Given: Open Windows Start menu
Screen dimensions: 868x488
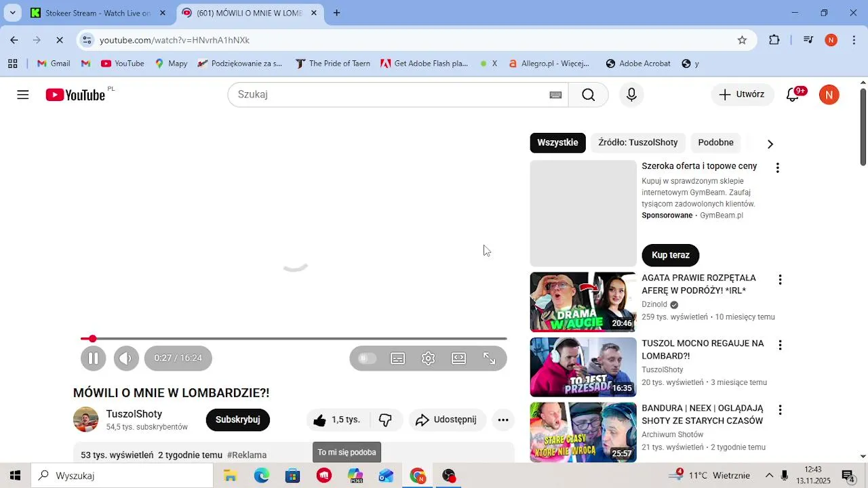Looking at the screenshot, I should point(15,476).
